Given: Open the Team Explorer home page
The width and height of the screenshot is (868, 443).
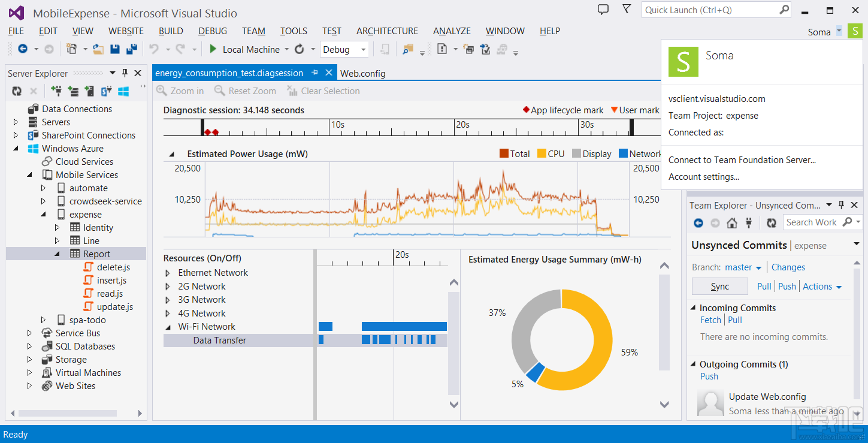Looking at the screenshot, I should [732, 222].
